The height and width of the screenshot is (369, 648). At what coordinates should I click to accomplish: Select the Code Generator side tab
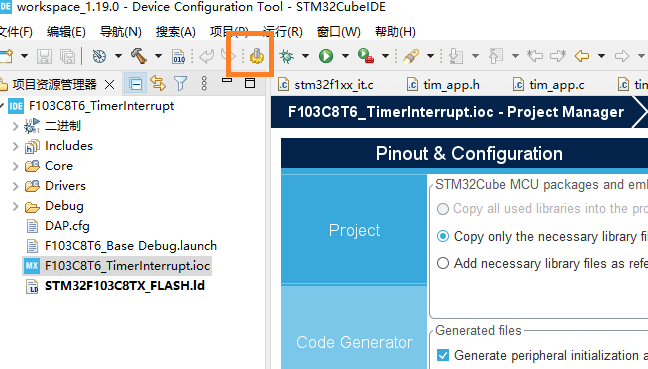354,342
